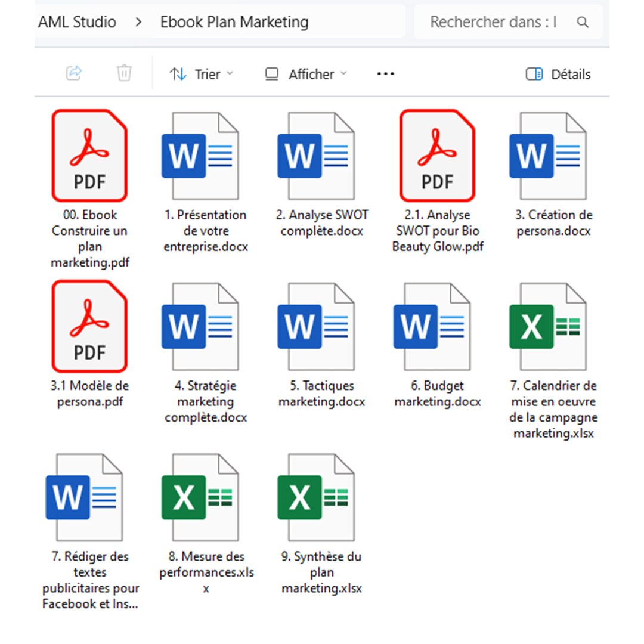Select the 2. Analyse SWOT complète Word icon

[x=316, y=156]
